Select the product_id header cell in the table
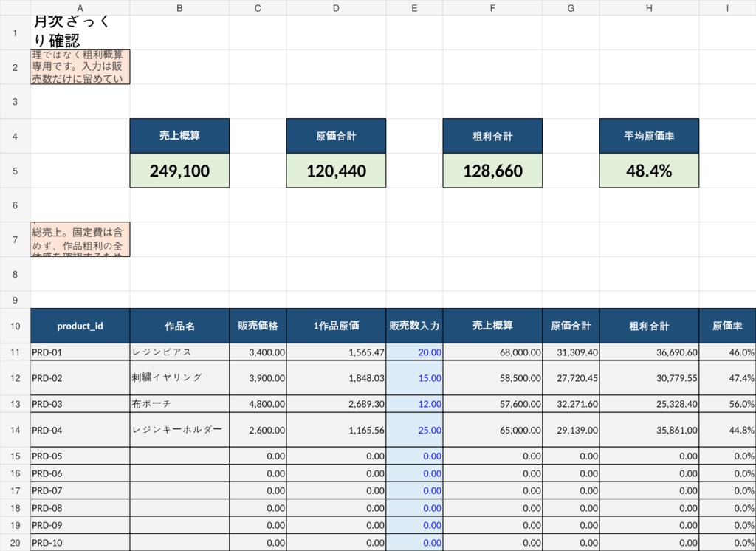This screenshot has height=551, width=756. (x=80, y=326)
